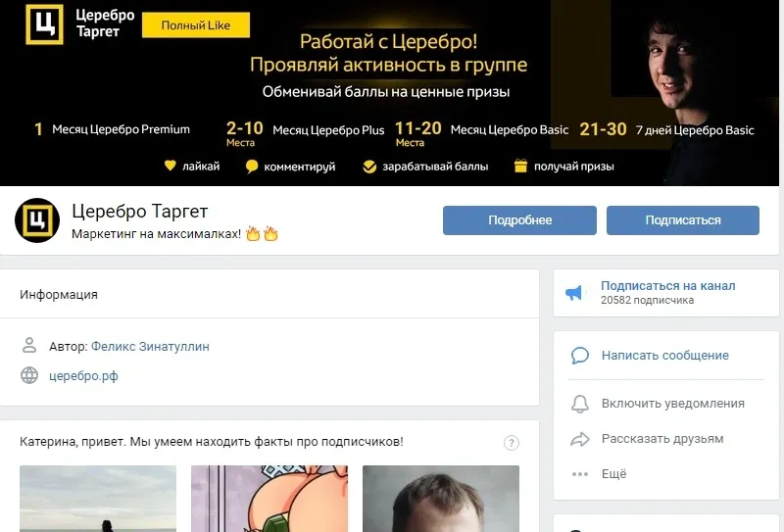Select Рассказать друзьям option
This screenshot has height=532, width=784.
point(662,439)
